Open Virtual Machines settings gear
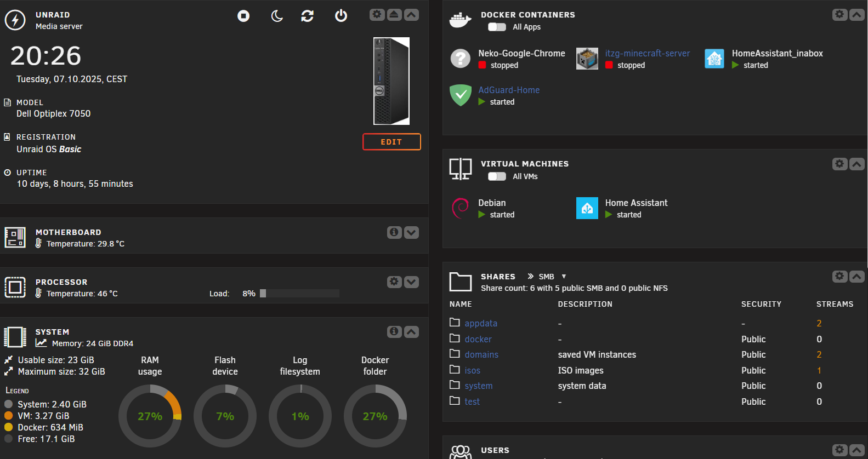This screenshot has width=868, height=459. 839,164
